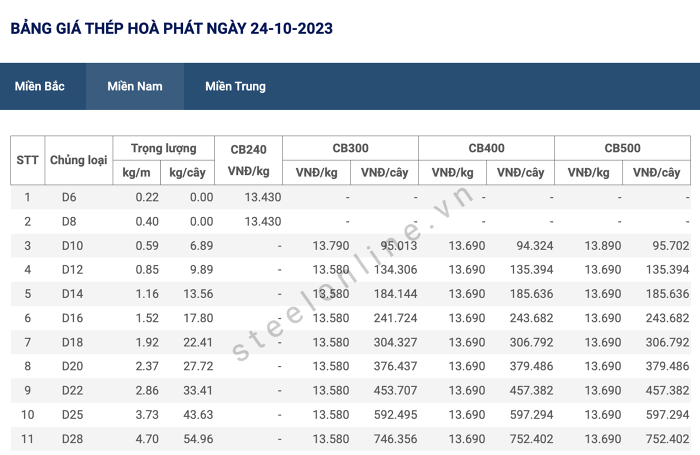Select the D8 row label
Screen dimensions: 700x455
click(69, 221)
